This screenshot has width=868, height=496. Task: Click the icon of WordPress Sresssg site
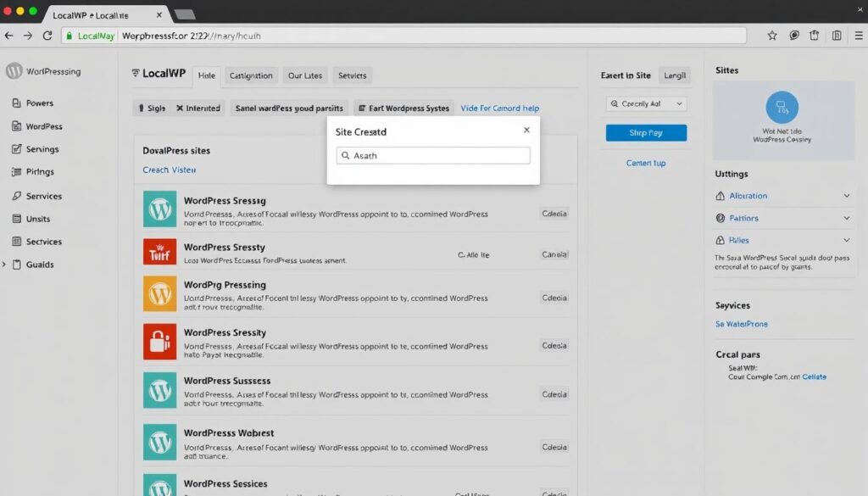tap(159, 209)
